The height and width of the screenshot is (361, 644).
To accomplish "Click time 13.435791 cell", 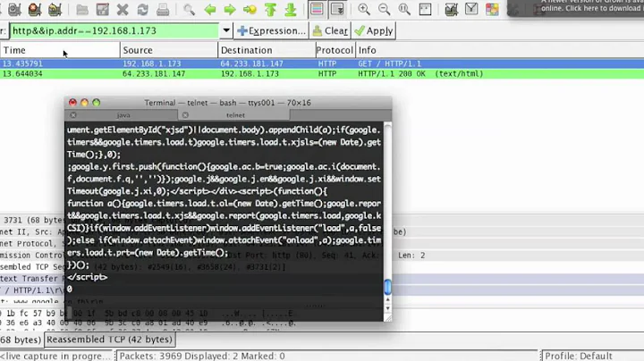I will (22, 63).
